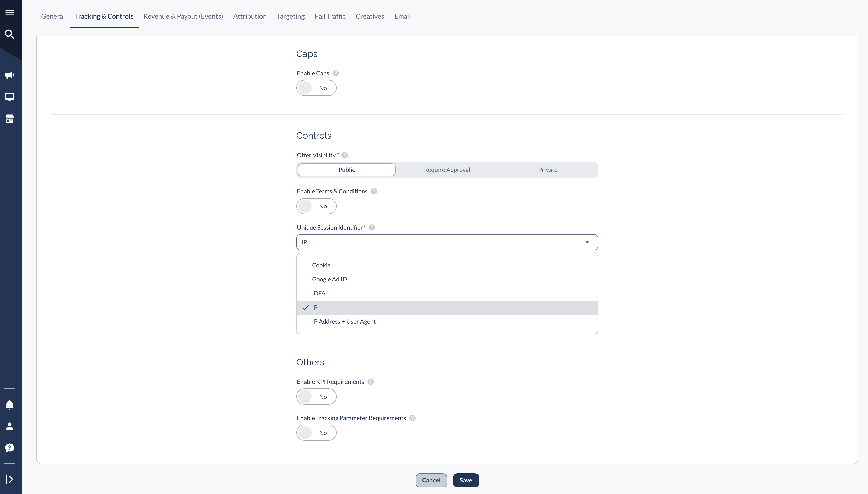The width and height of the screenshot is (868, 494).
Task: Choose the checked IP option
Action: tap(447, 308)
